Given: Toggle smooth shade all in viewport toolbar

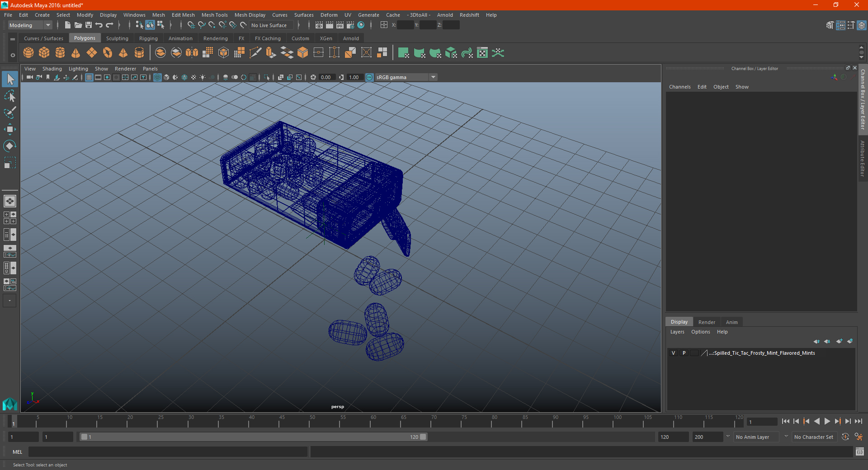Looking at the screenshot, I should (x=166, y=77).
